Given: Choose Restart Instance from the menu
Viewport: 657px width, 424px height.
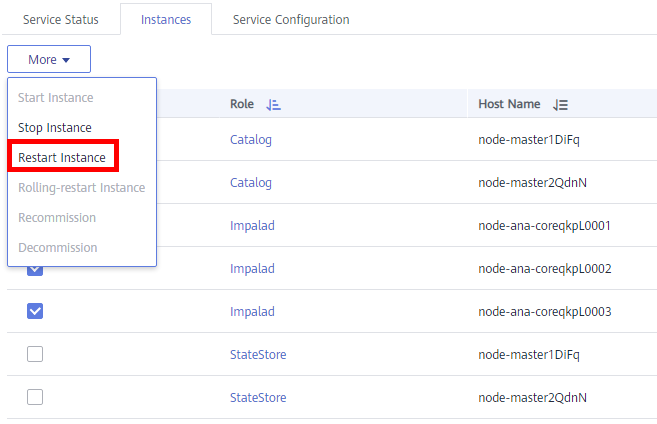Looking at the screenshot, I should coord(62,158).
